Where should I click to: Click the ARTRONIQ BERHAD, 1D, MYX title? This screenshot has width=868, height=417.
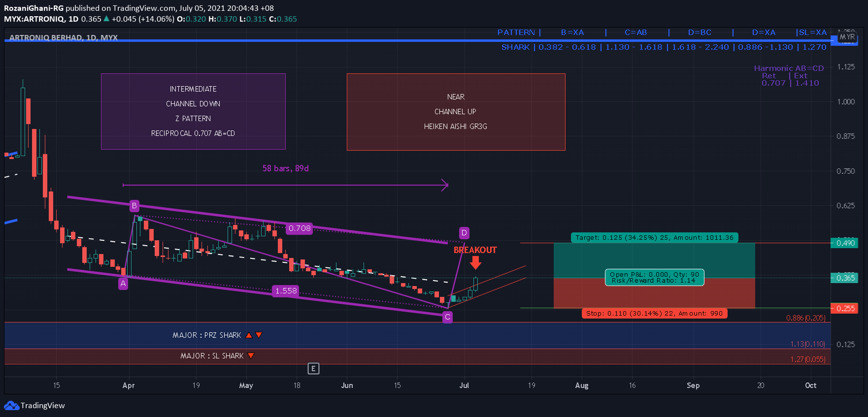64,37
